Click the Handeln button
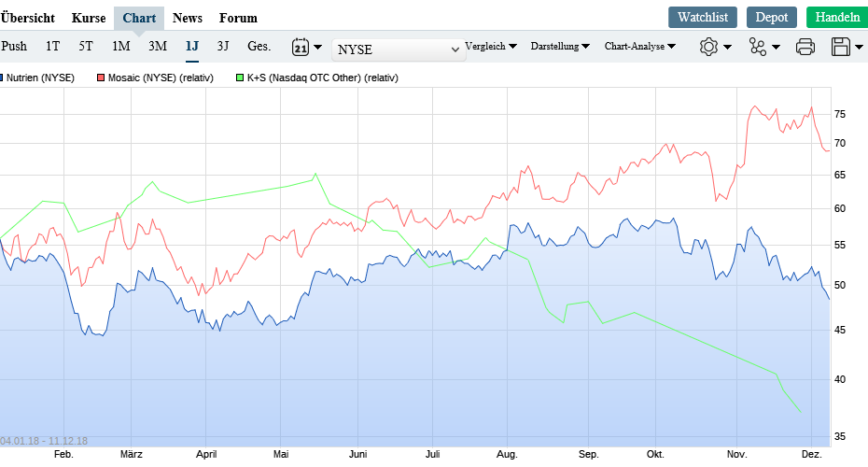Screen dimensions: 868x467 [837, 17]
